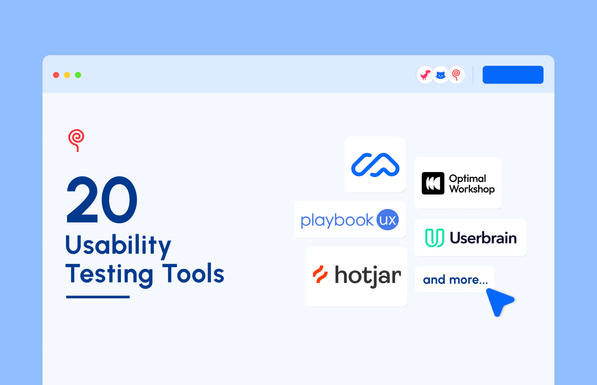Image resolution: width=597 pixels, height=385 pixels.
Task: Click the pink dinosaur avatar in the header
Action: tap(425, 75)
